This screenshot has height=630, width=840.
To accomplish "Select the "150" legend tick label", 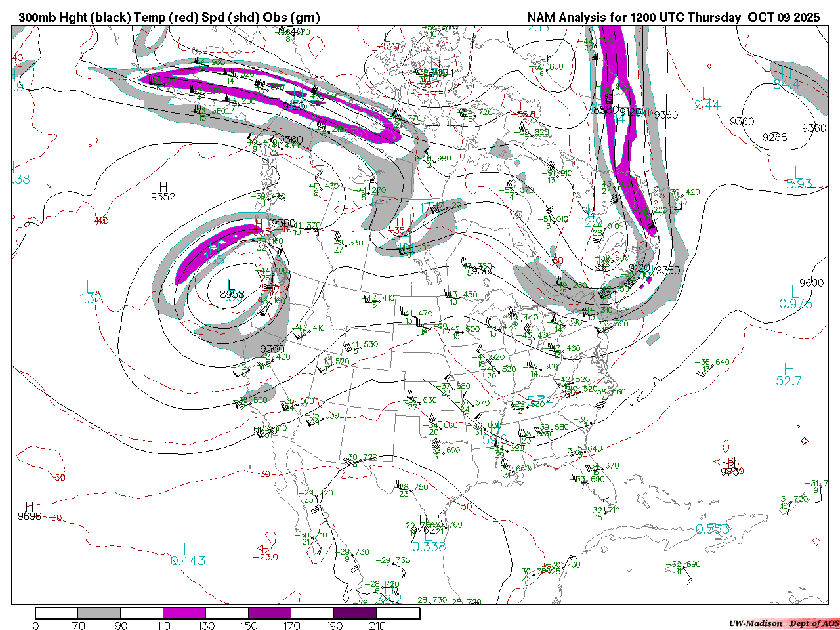I will (249, 625).
